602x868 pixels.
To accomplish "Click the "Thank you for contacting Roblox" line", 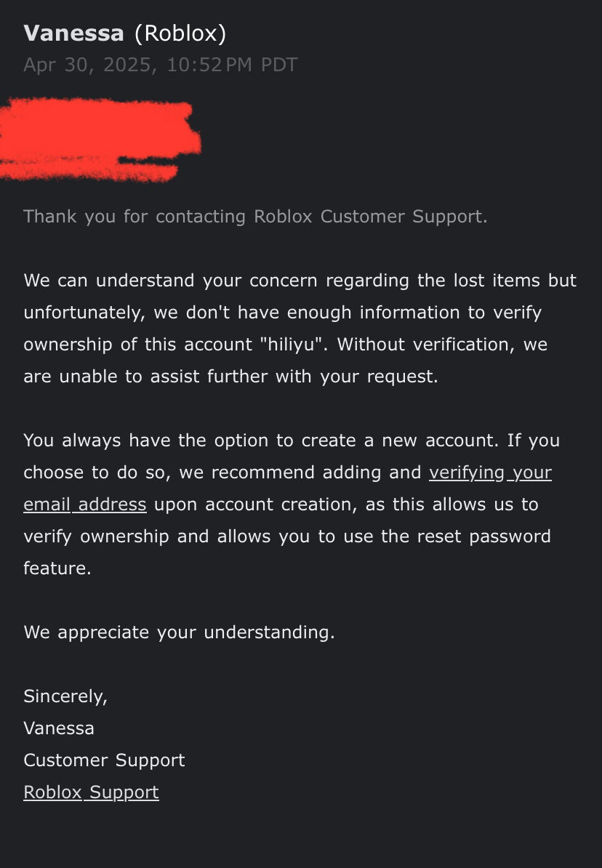I will tap(255, 217).
